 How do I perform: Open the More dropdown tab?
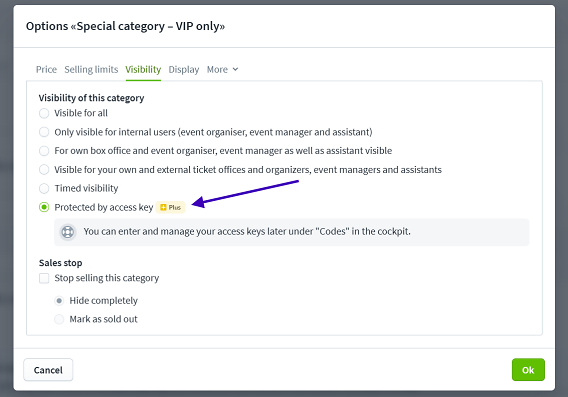click(x=222, y=70)
